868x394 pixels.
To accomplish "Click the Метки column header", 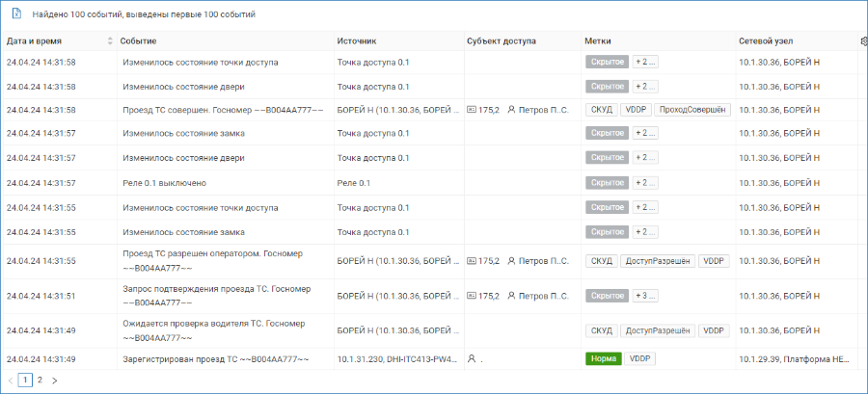I will click(597, 40).
